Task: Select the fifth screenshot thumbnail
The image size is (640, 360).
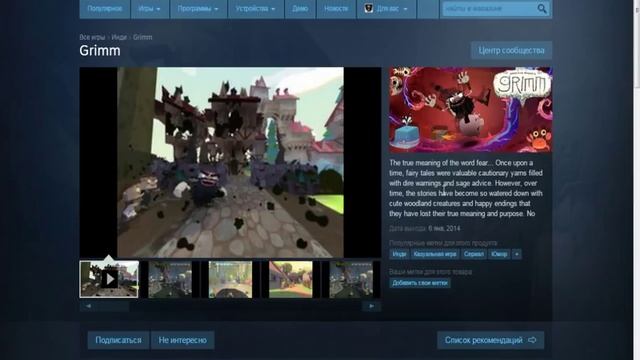Action: point(351,279)
